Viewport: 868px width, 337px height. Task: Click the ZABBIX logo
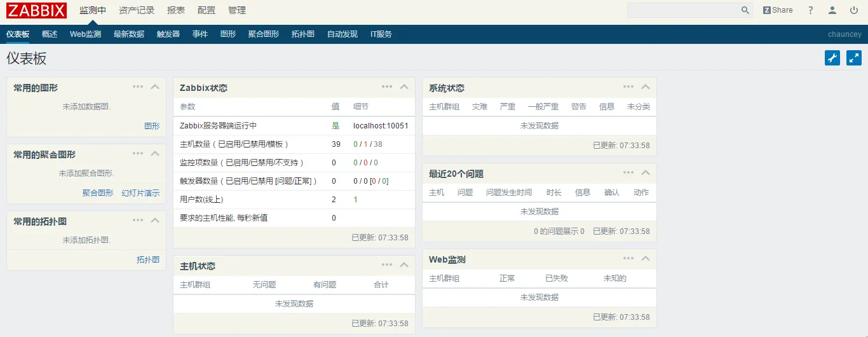pos(37,10)
